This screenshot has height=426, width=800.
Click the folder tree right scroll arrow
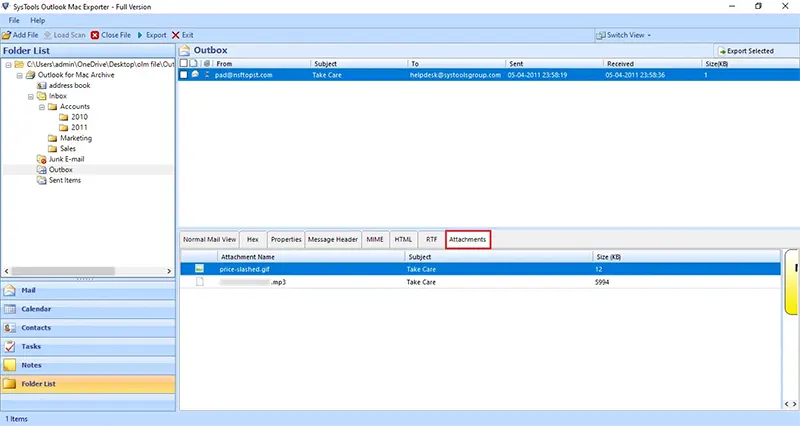coord(169,271)
